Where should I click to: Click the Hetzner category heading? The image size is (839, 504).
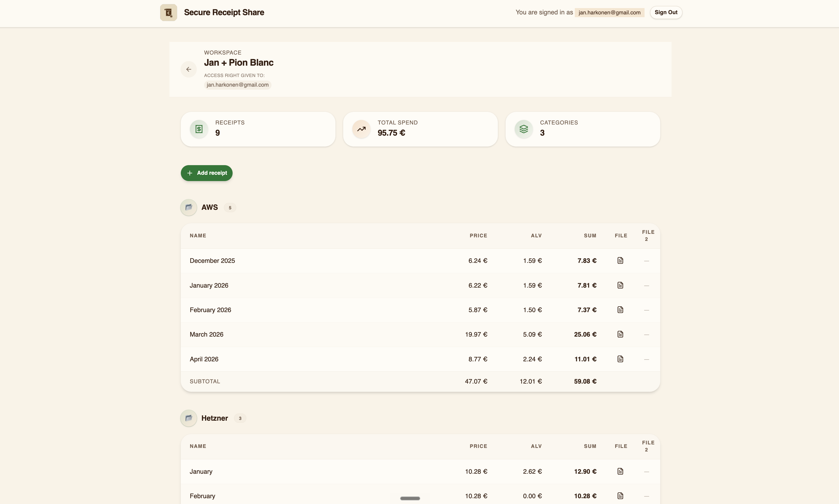215,418
